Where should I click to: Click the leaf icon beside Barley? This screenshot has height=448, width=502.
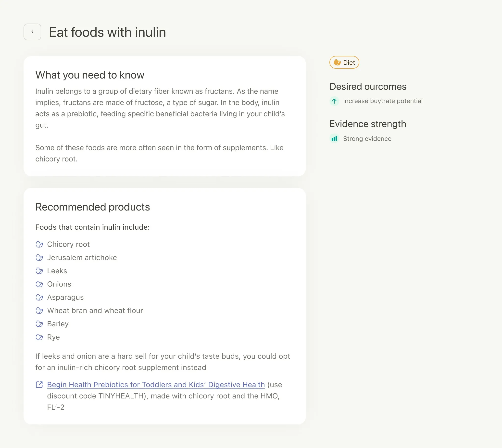click(39, 324)
